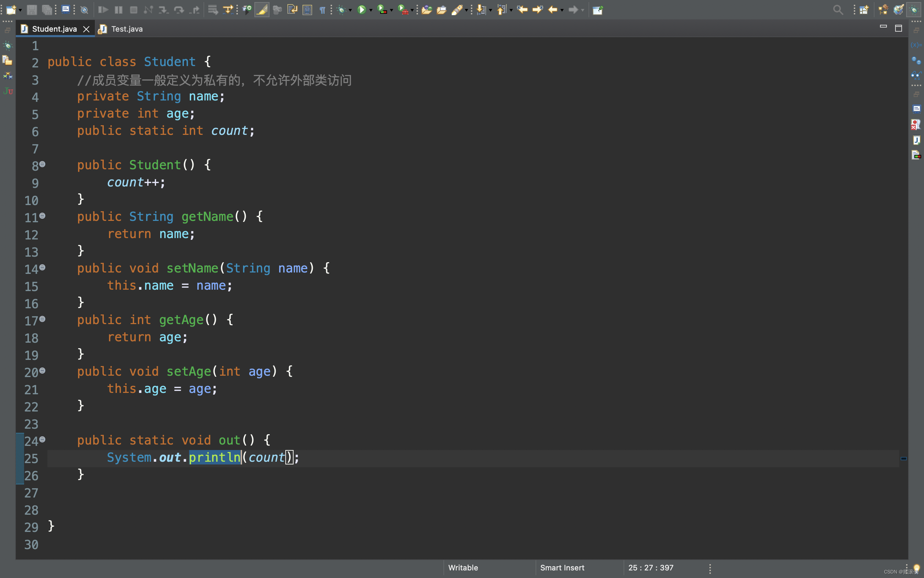The width and height of the screenshot is (924, 578).
Task: Click the Open Task folder icon
Action: pyautogui.click(x=441, y=10)
